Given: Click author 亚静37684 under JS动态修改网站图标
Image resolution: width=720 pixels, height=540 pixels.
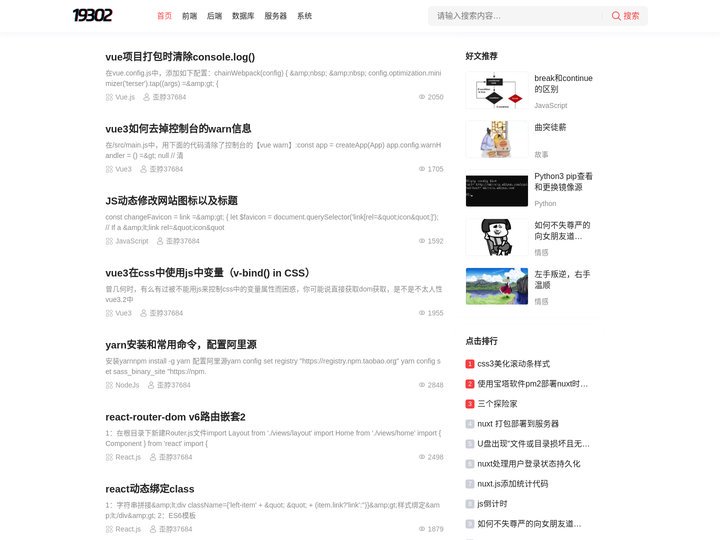Looking at the screenshot, I should (x=183, y=241).
